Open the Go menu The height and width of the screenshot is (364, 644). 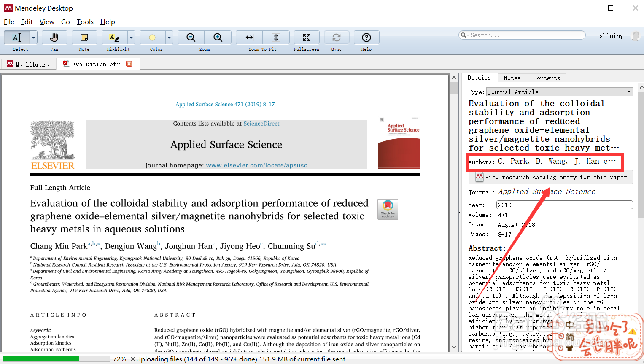click(65, 22)
